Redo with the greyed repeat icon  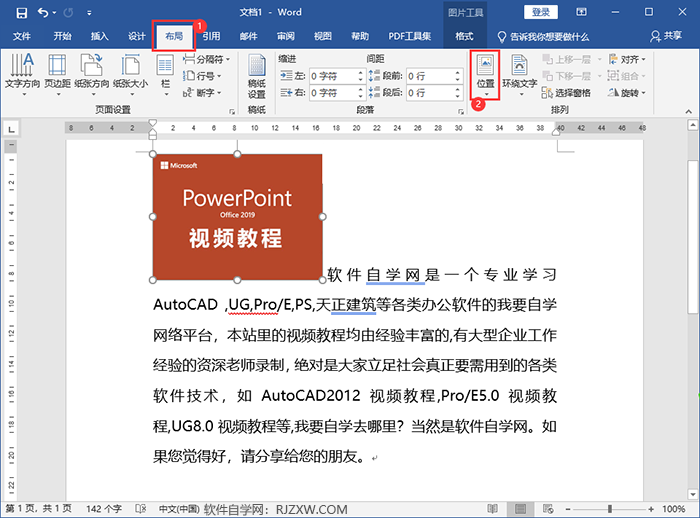(x=68, y=13)
